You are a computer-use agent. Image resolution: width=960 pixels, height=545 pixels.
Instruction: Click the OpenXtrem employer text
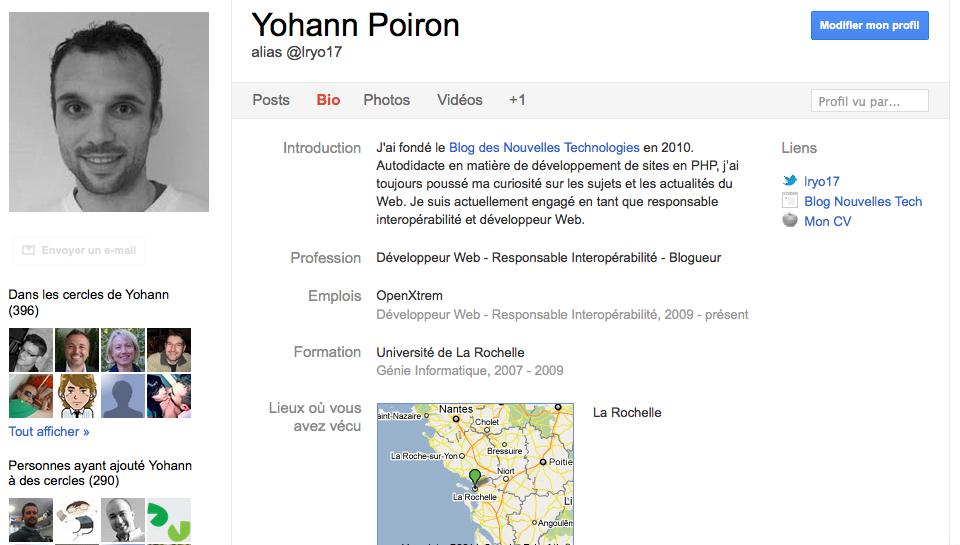tap(409, 295)
